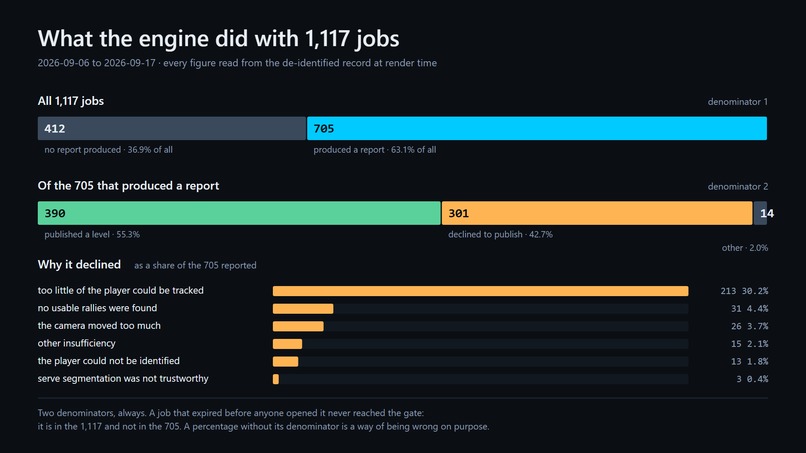Click the 'camera moved too much' bar

point(298,326)
